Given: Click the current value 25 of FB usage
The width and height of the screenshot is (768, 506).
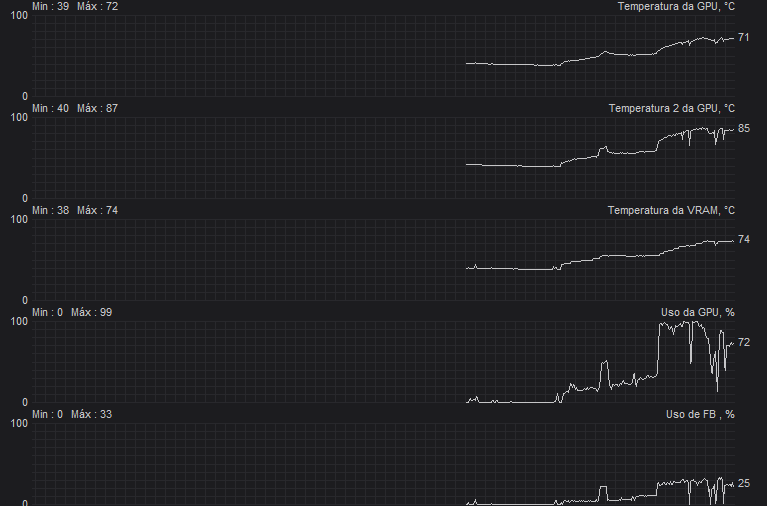Looking at the screenshot, I should pos(744,484).
